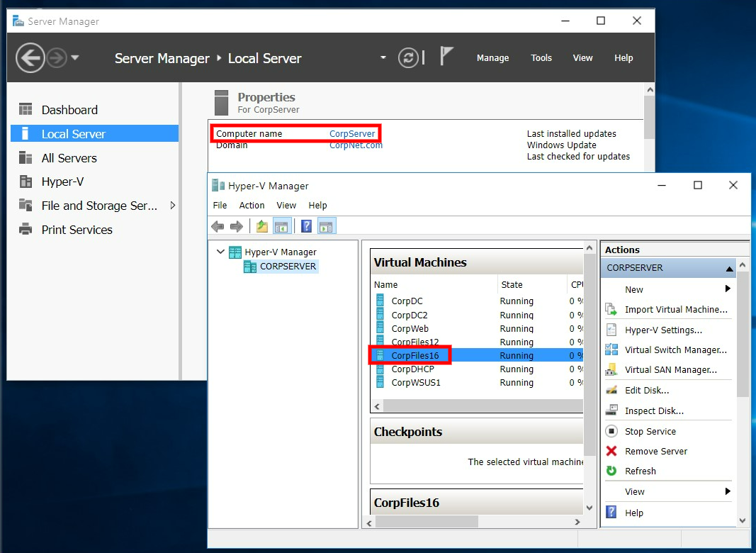The height and width of the screenshot is (553, 756).
Task: Select Print Services in the sidebar
Action: click(94, 230)
